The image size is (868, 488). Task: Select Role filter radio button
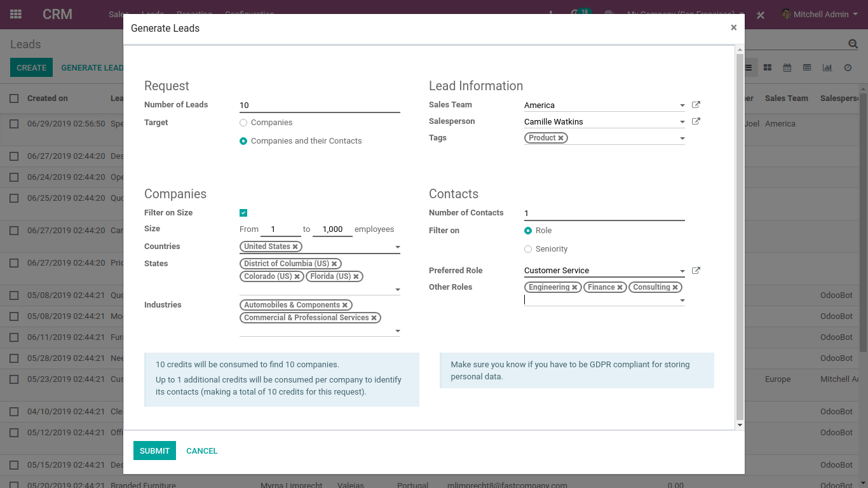point(528,231)
